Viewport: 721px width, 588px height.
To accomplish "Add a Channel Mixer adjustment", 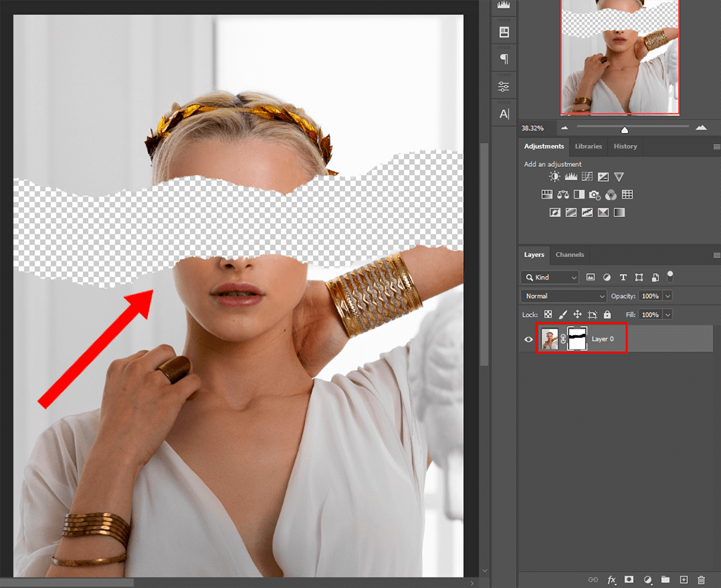I will (x=610, y=195).
